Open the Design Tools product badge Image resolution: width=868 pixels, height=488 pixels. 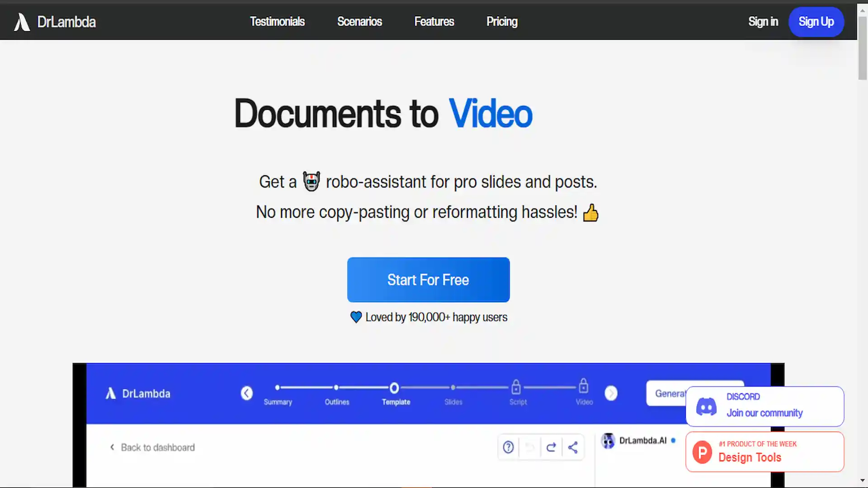pyautogui.click(x=764, y=452)
